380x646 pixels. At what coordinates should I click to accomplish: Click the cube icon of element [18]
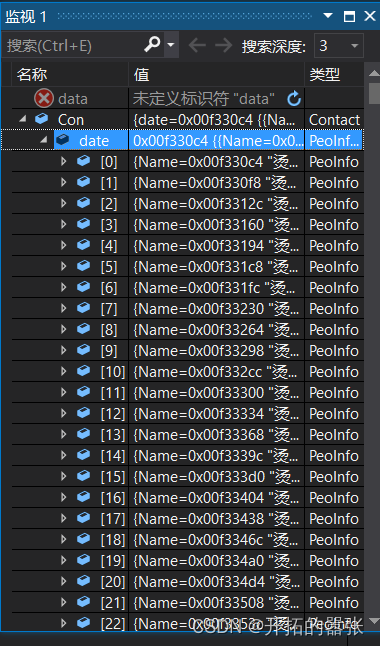(84, 538)
